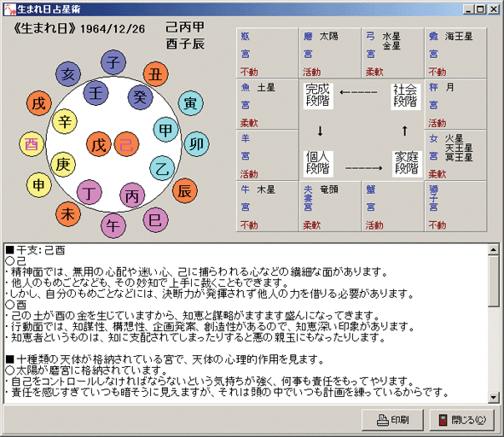Click the 印刷 print button

click(392, 420)
